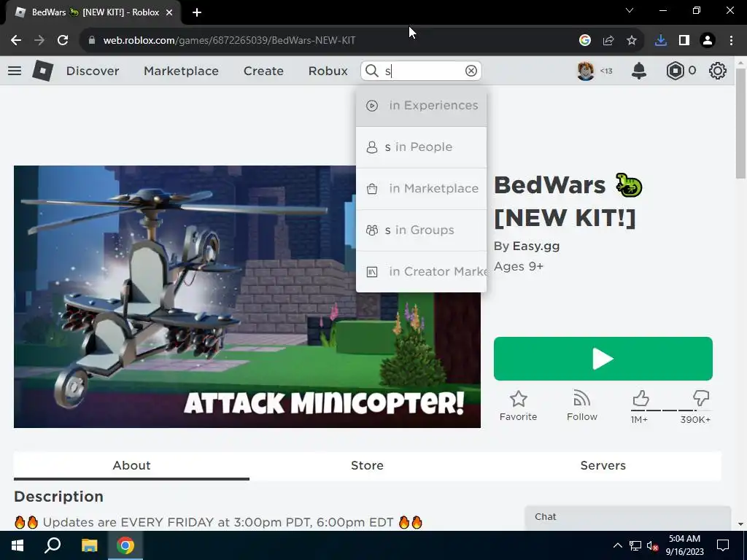Viewport: 747px width, 560px height.
Task: Show hidden tray icons chevron
Action: pos(617,545)
